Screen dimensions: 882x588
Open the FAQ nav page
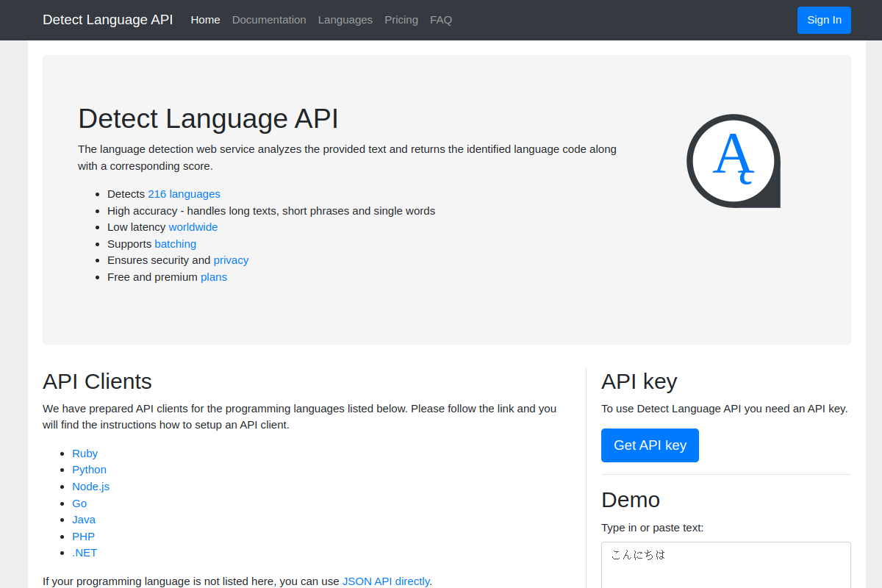(x=441, y=20)
